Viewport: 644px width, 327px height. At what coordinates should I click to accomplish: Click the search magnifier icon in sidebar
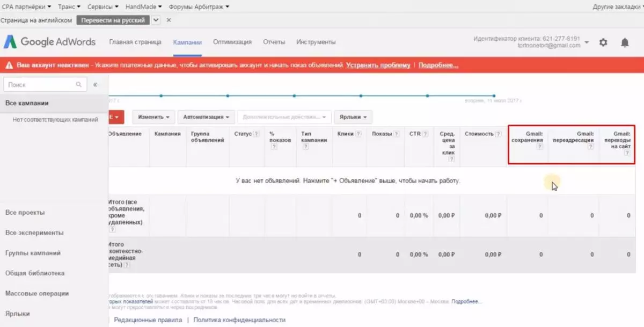click(x=79, y=84)
